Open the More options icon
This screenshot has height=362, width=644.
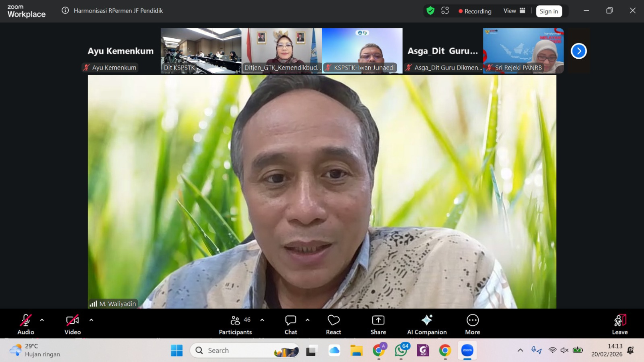[472, 320]
